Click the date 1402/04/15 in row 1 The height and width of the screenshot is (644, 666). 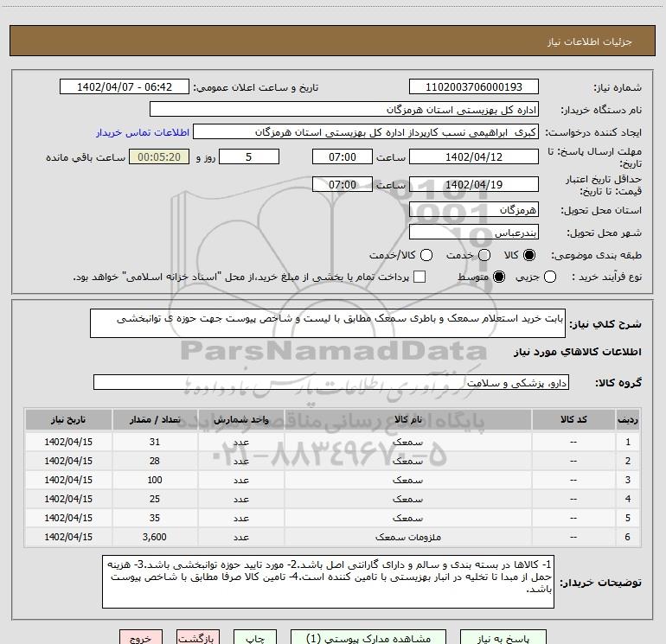[x=68, y=442]
